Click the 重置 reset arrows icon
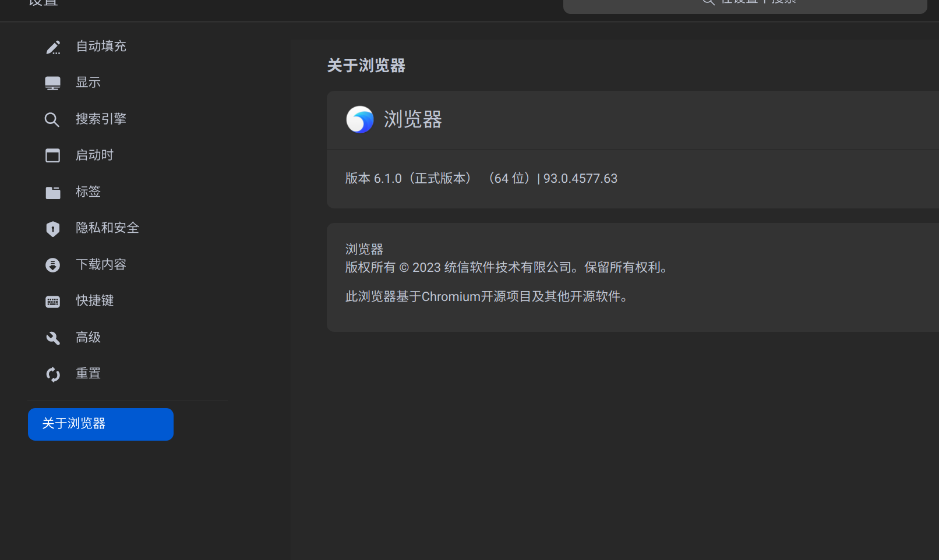Image resolution: width=939 pixels, height=560 pixels. [x=53, y=374]
